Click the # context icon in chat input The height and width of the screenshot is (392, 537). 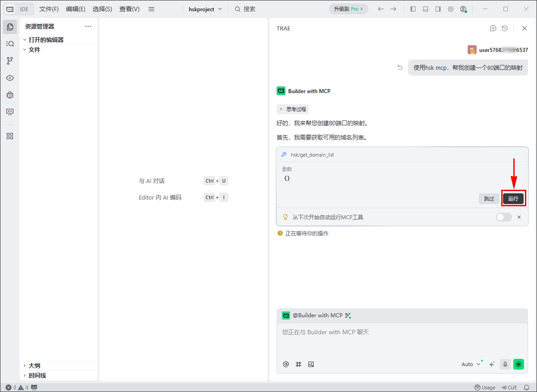pyautogui.click(x=298, y=364)
